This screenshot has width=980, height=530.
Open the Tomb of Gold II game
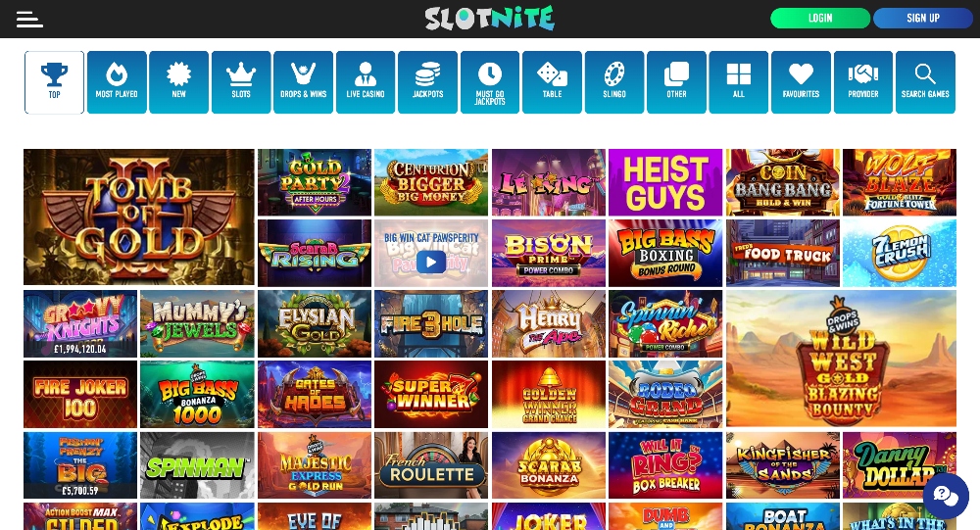(x=139, y=217)
